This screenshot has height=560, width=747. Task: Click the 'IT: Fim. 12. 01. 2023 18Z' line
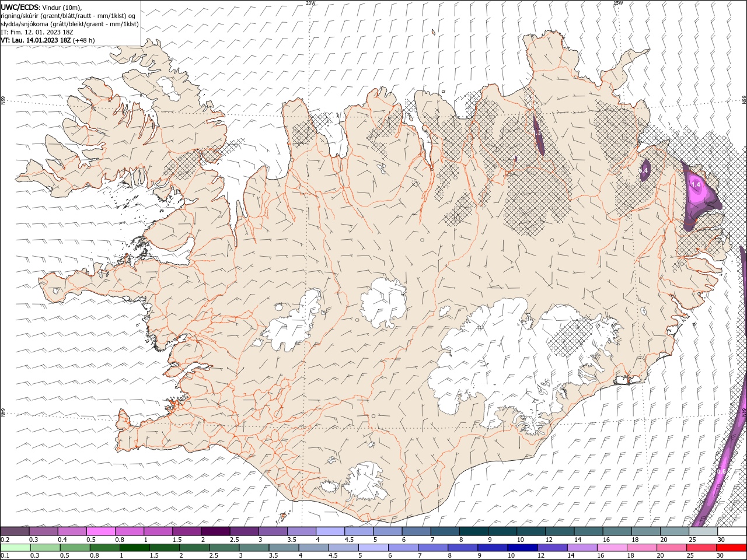click(36, 32)
